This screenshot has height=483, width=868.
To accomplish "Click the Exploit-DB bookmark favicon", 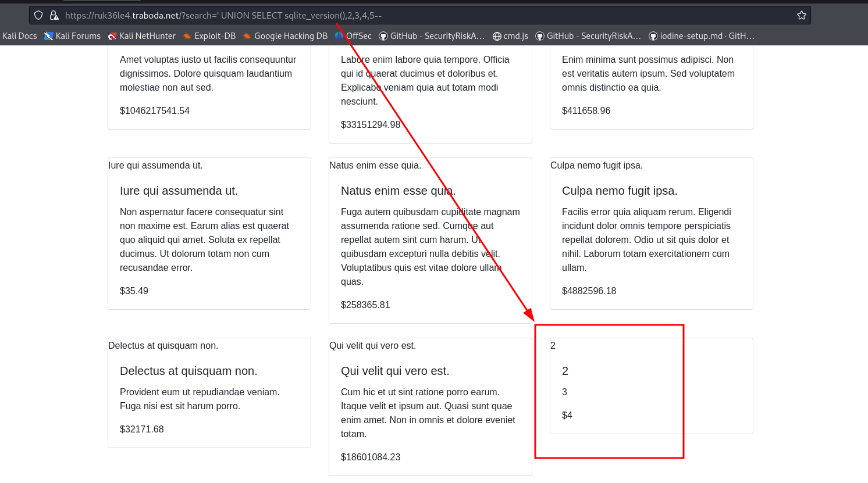I will coord(187,36).
